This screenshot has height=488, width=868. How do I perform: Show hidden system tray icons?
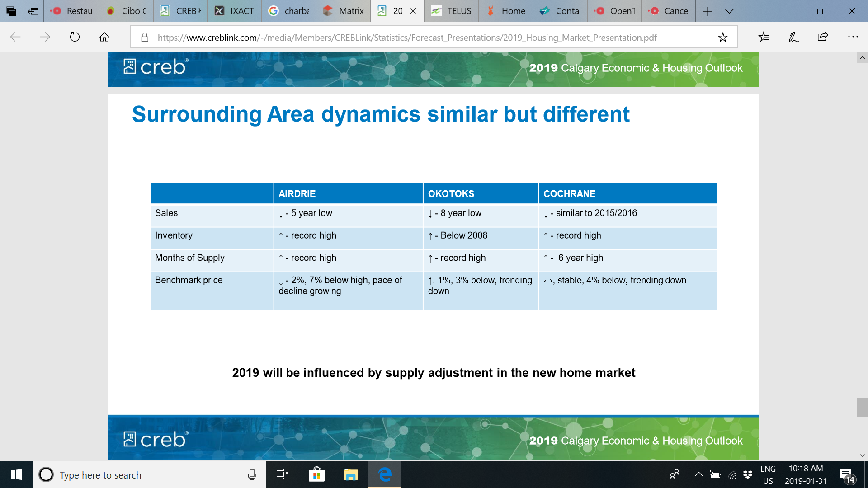click(698, 474)
